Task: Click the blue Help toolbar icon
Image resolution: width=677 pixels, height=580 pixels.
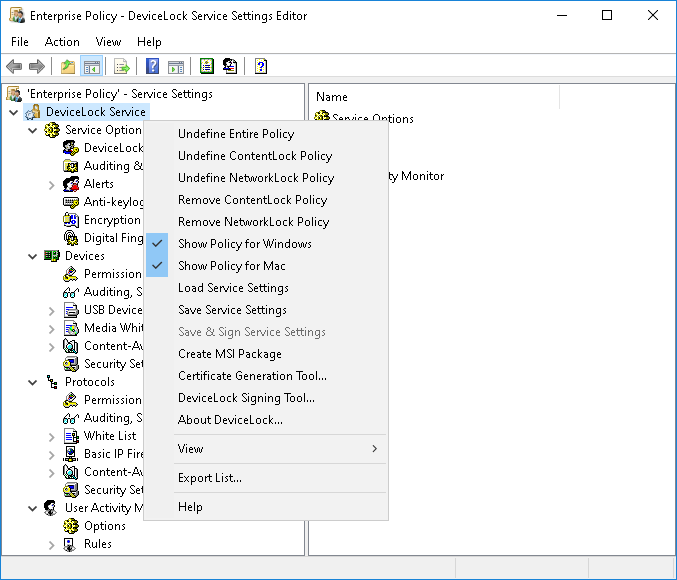Action: pyautogui.click(x=153, y=67)
